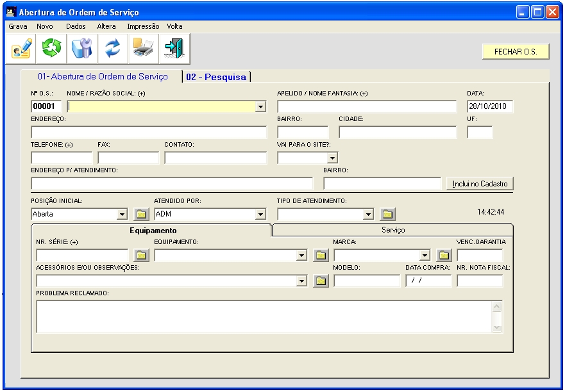This screenshot has height=392, width=565.
Task: Click folder icon beside Tipo de Atendimento
Action: pyautogui.click(x=388, y=215)
